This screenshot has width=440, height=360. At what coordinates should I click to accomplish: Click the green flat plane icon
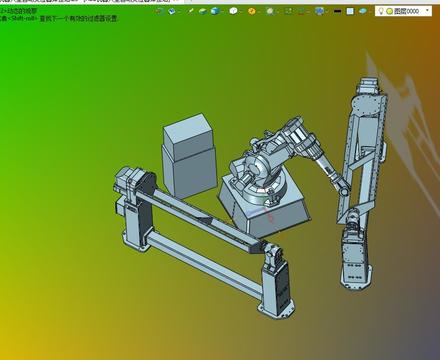coord(203,11)
